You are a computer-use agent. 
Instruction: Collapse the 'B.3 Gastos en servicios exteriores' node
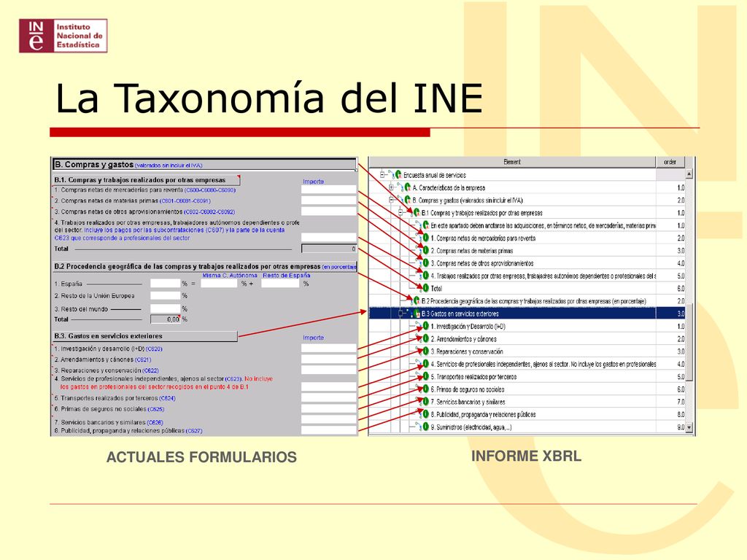400,314
